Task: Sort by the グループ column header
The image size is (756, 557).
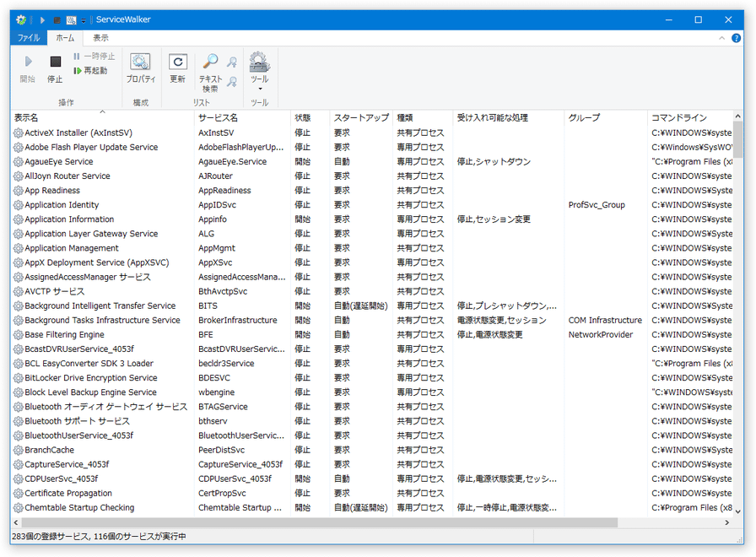Action: (x=606, y=117)
